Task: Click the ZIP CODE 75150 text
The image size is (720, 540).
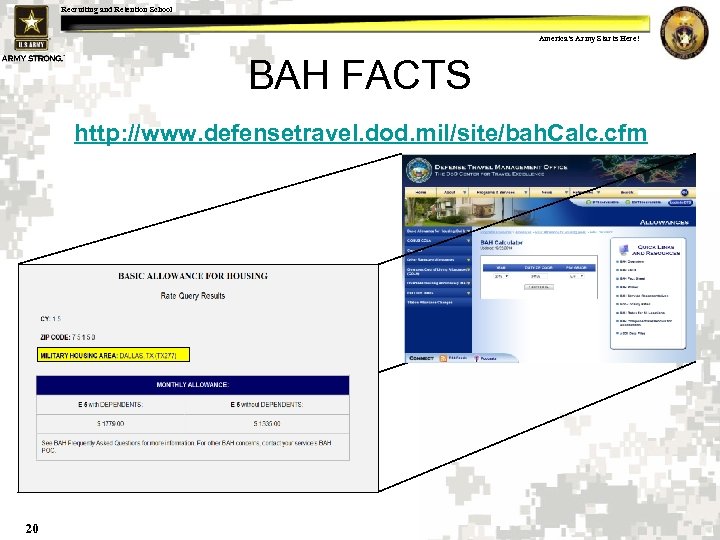Action: coord(68,337)
